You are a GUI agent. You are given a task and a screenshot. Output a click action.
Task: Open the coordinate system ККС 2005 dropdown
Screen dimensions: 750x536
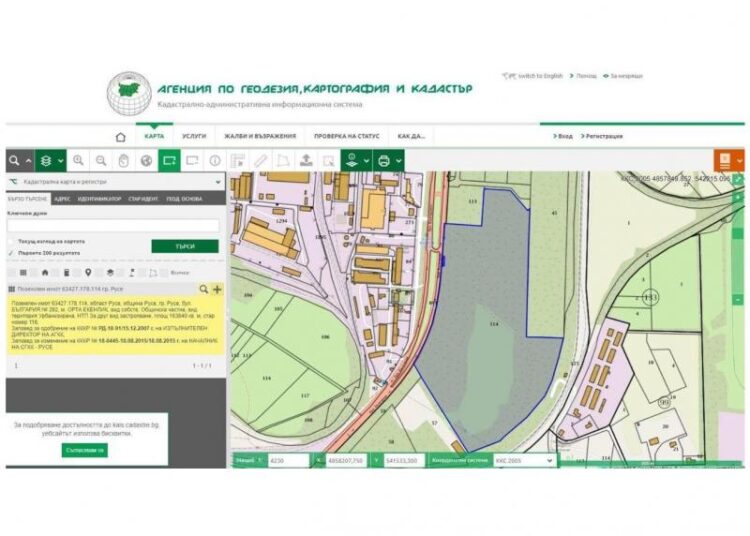524,460
